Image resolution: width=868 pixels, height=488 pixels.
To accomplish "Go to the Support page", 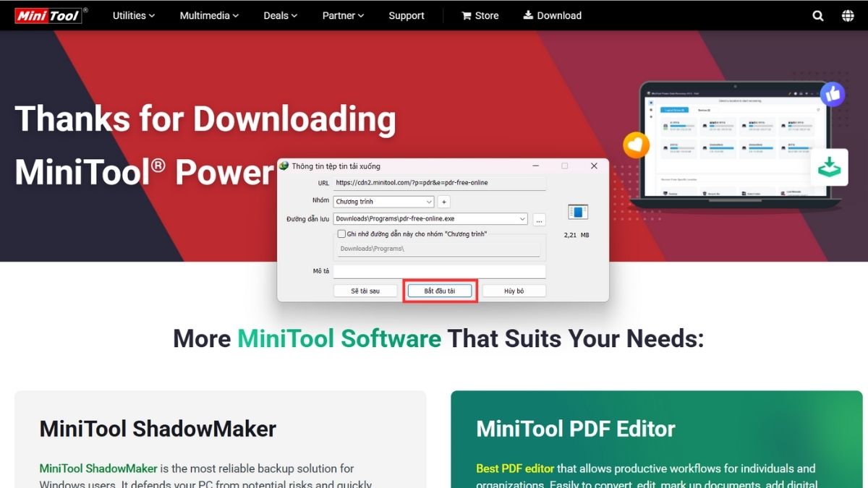I will pyautogui.click(x=407, y=15).
